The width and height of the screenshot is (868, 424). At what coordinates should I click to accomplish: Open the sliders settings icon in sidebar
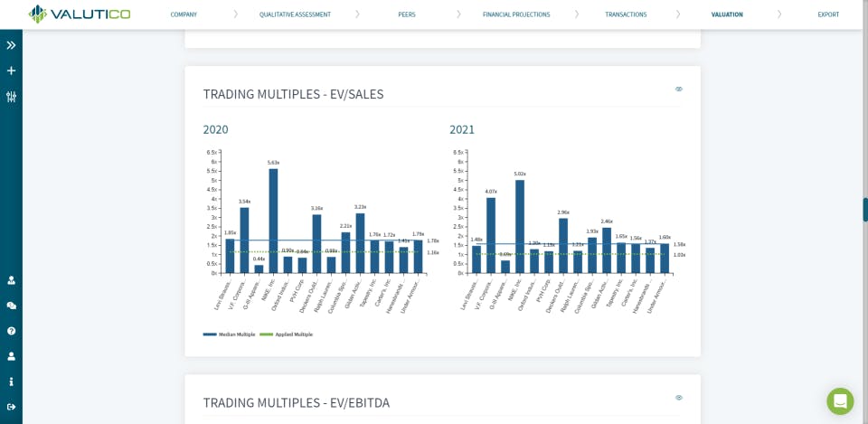tap(11, 97)
